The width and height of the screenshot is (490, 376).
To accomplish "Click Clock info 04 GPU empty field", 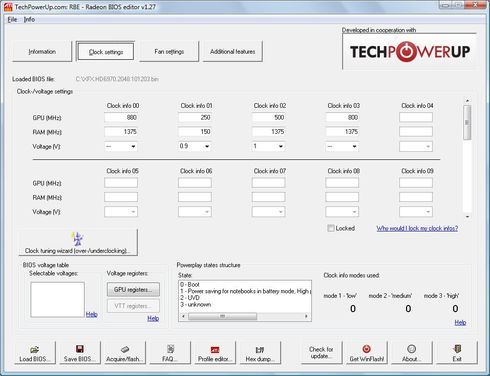I will click(416, 117).
